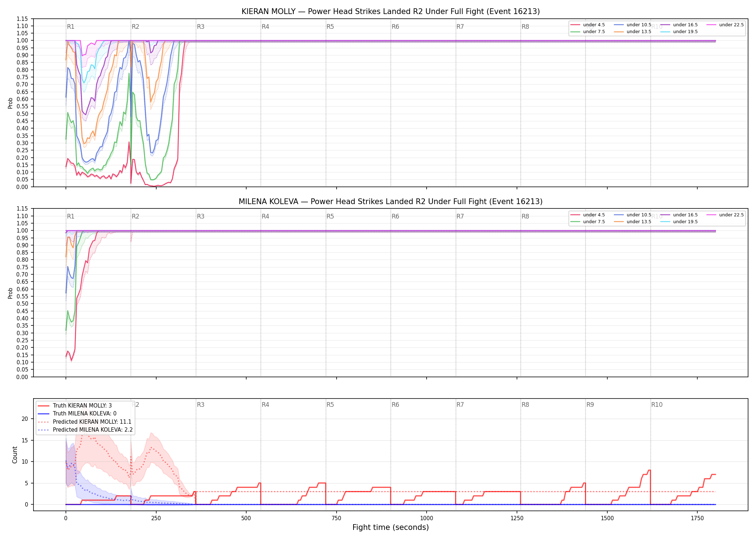Click the R10 marker in count chart

click(657, 405)
